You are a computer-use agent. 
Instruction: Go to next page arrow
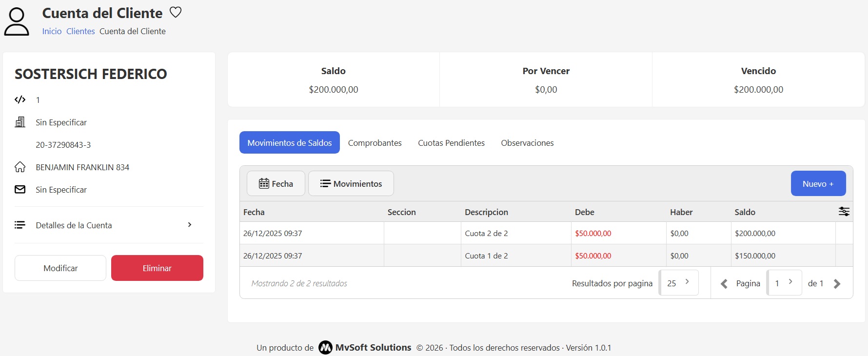click(x=837, y=284)
